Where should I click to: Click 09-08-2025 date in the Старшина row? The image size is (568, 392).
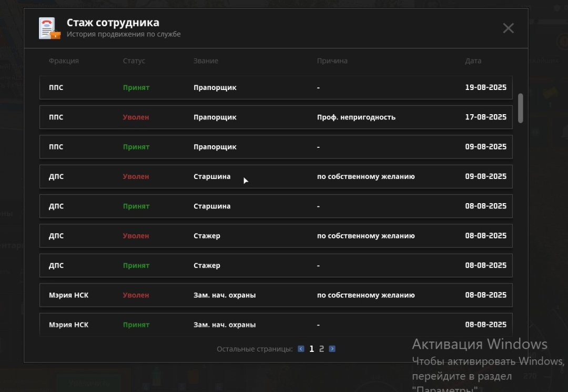coord(486,176)
